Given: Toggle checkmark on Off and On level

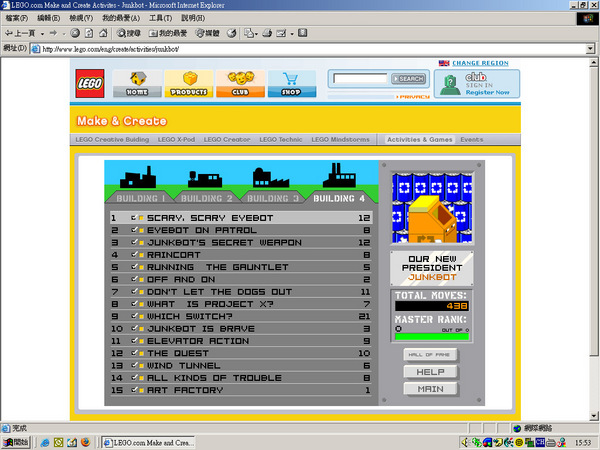Looking at the screenshot, I should [x=134, y=279].
